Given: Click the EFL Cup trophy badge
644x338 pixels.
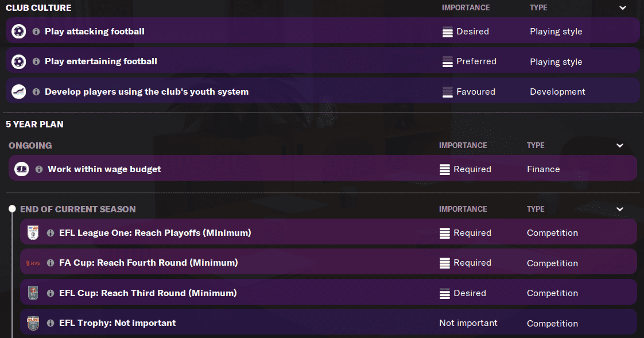Looking at the screenshot, I should coord(33,293).
